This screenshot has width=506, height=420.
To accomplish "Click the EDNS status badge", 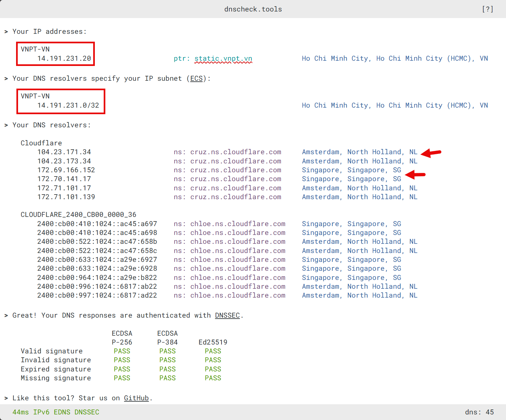I will tap(62, 412).
